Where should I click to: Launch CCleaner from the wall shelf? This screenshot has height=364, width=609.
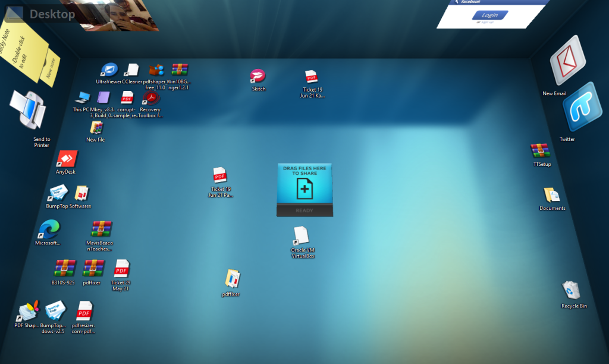click(x=133, y=70)
